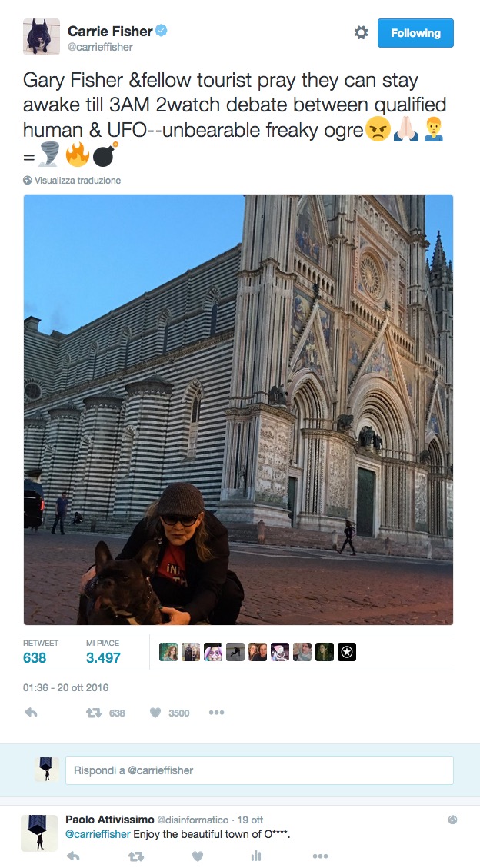Click Carrie Fisher's profile avatar
Viewport: 480px width, 868px height.
(42, 37)
